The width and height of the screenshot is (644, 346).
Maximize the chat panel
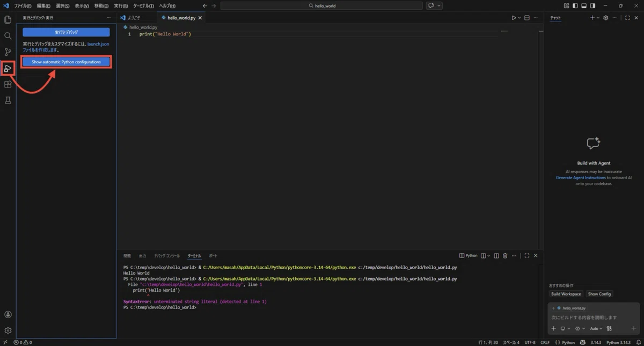click(x=627, y=18)
